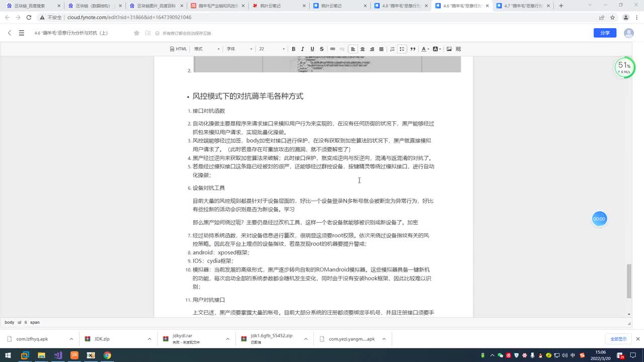Open the user avatar menu
This screenshot has width=644, height=362.
[x=629, y=33]
